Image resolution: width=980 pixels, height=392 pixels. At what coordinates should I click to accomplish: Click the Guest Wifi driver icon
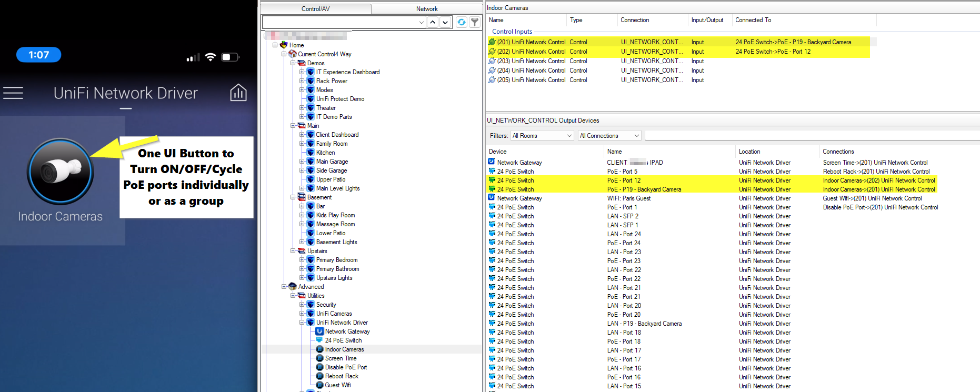(319, 385)
